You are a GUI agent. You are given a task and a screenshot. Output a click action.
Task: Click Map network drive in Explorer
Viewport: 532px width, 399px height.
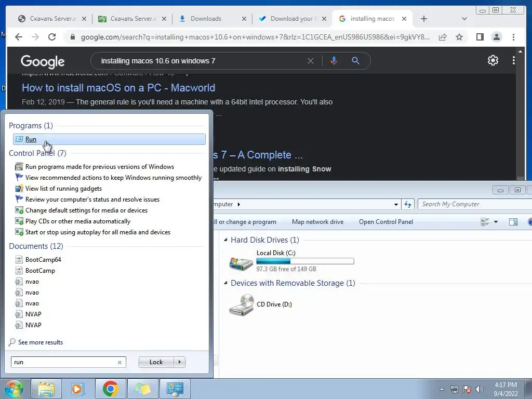[x=317, y=222]
